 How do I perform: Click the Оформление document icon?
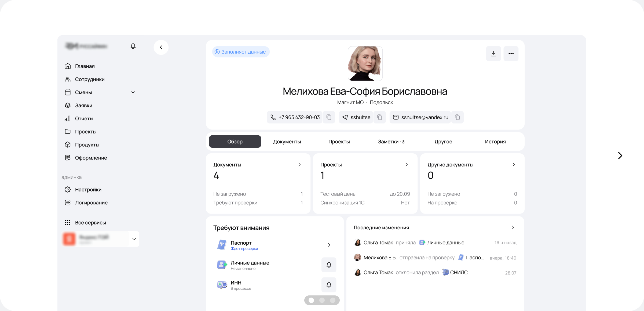tap(68, 158)
